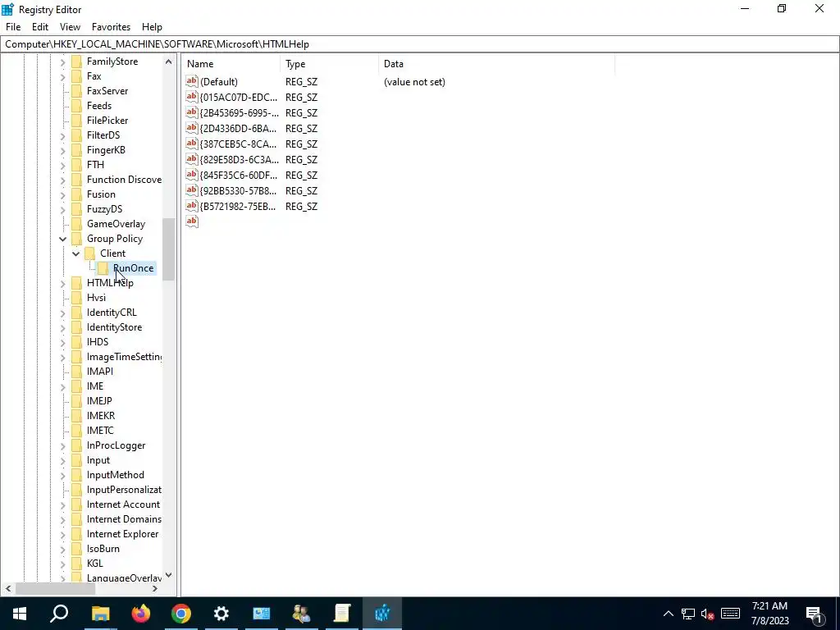Image resolution: width=840 pixels, height=630 pixels.
Task: Select the {829E58D3-6C3A... value
Action: pos(239,160)
